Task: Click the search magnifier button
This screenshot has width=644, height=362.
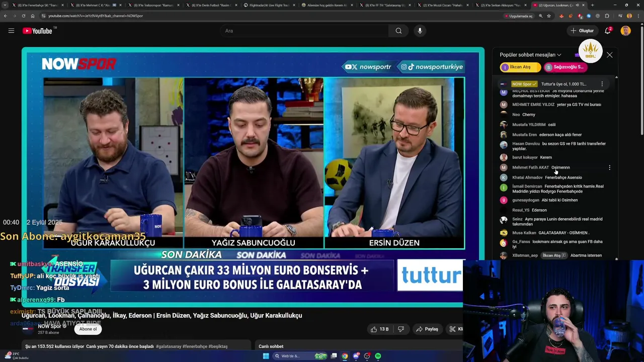Action: click(398, 31)
